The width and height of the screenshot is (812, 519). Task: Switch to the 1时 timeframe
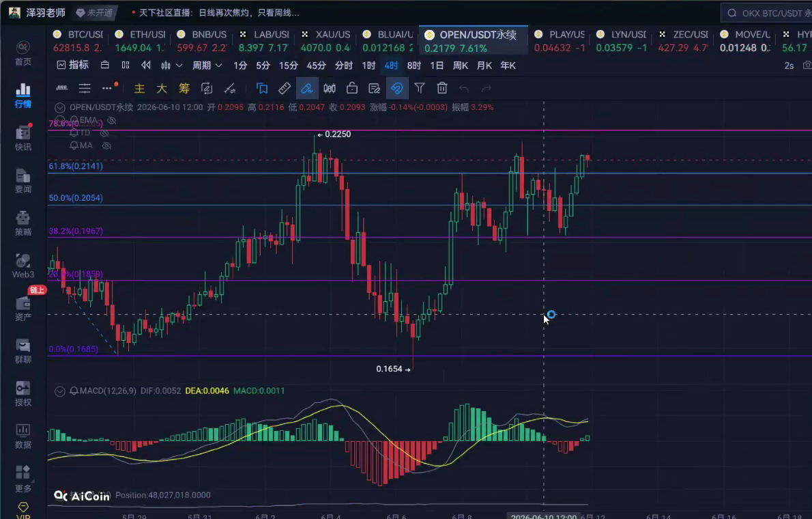pyautogui.click(x=368, y=66)
